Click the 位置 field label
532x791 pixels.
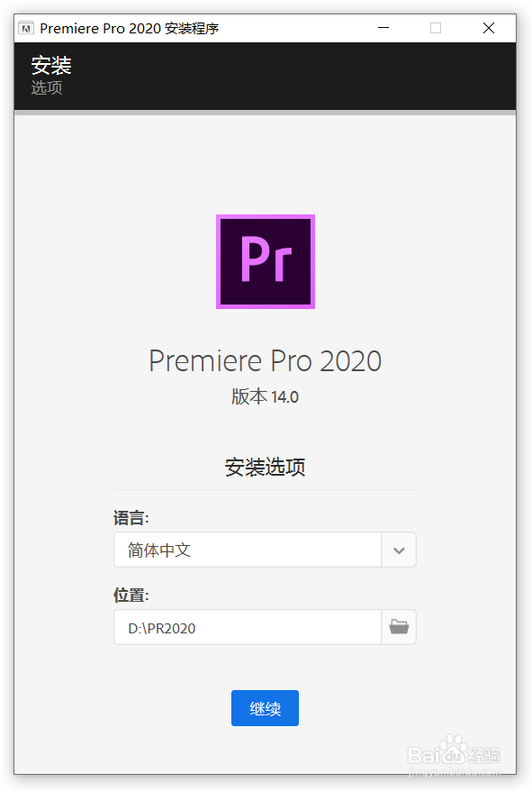pos(129,595)
